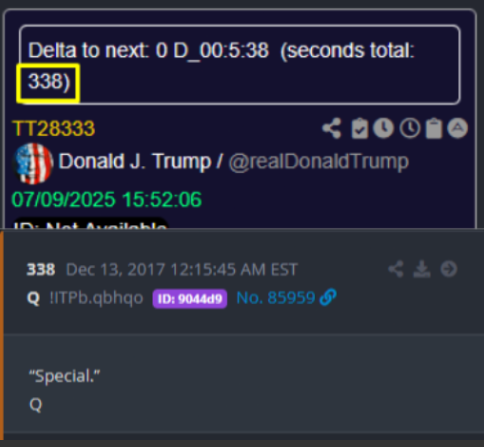484x447 pixels.
Task: Click the clipboard checkmark icon
Action: (x=360, y=128)
